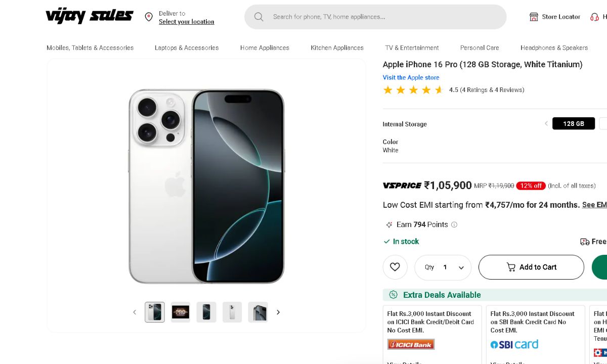This screenshot has width=607, height=364.
Task: Add product to wishlist heart icon
Action: click(395, 267)
